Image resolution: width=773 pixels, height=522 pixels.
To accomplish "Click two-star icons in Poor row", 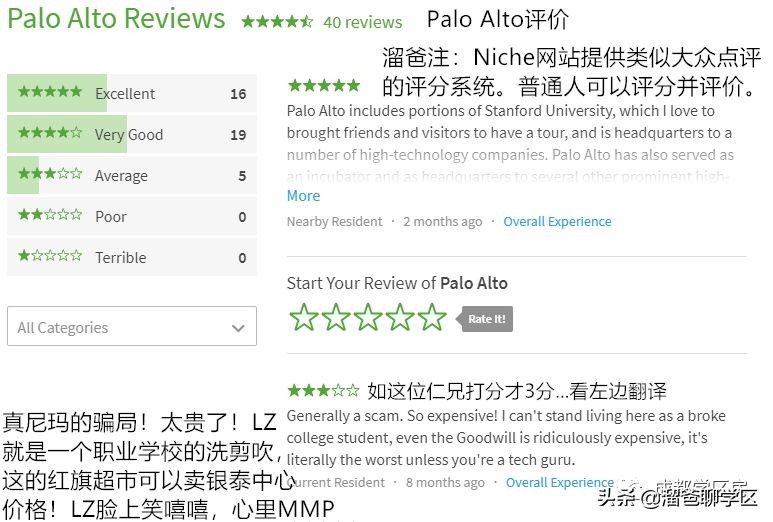I will (x=50, y=214).
